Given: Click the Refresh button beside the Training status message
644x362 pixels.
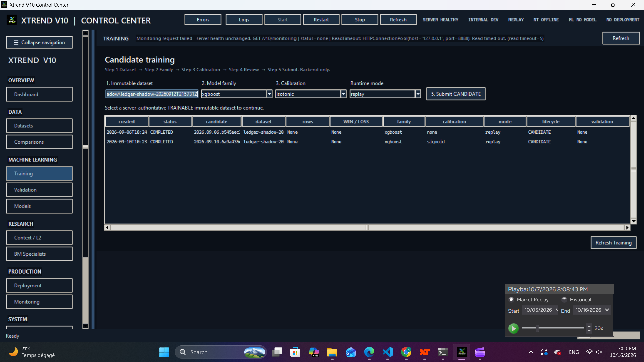Looking at the screenshot, I should [621, 38].
